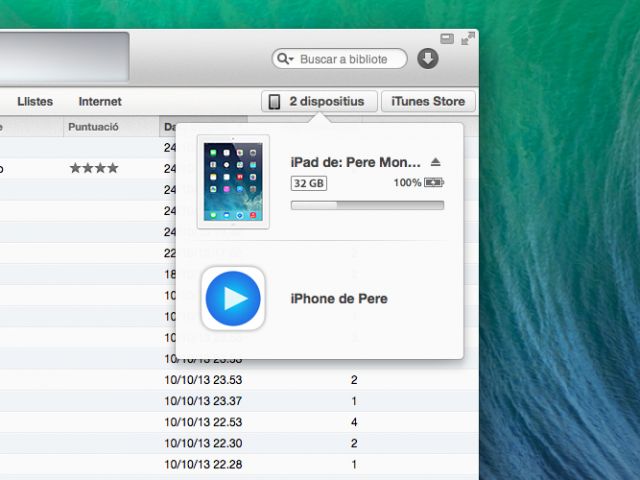Click the 32 GB capacity label
640x480 pixels.
click(309, 183)
